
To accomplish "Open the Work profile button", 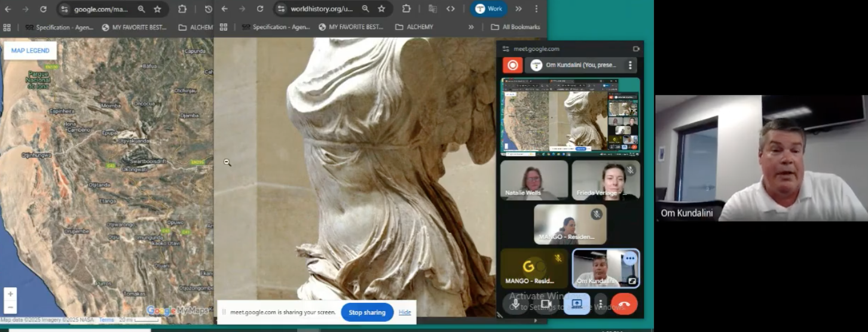I will coord(488,9).
